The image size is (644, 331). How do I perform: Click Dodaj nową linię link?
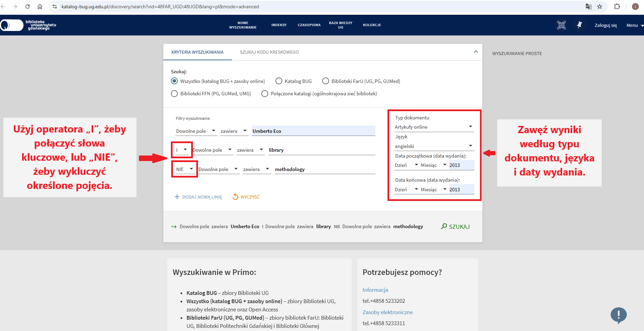click(198, 197)
